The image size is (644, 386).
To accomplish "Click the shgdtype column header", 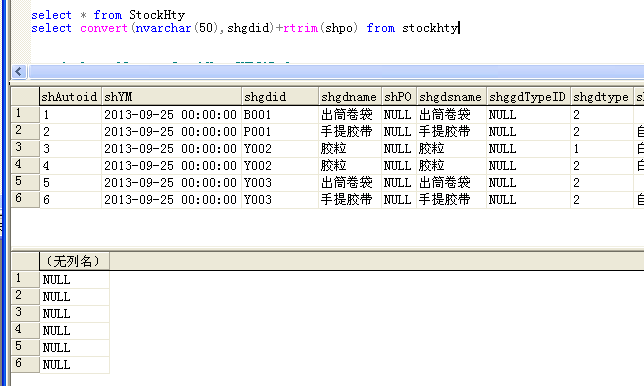I will point(602,97).
